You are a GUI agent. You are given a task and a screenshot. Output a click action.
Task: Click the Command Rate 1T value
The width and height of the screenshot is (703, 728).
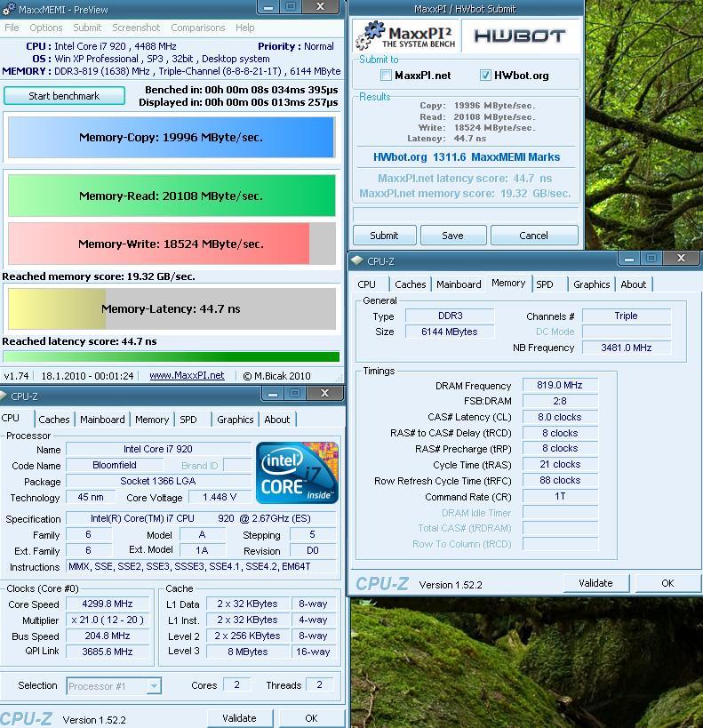pyautogui.click(x=560, y=496)
